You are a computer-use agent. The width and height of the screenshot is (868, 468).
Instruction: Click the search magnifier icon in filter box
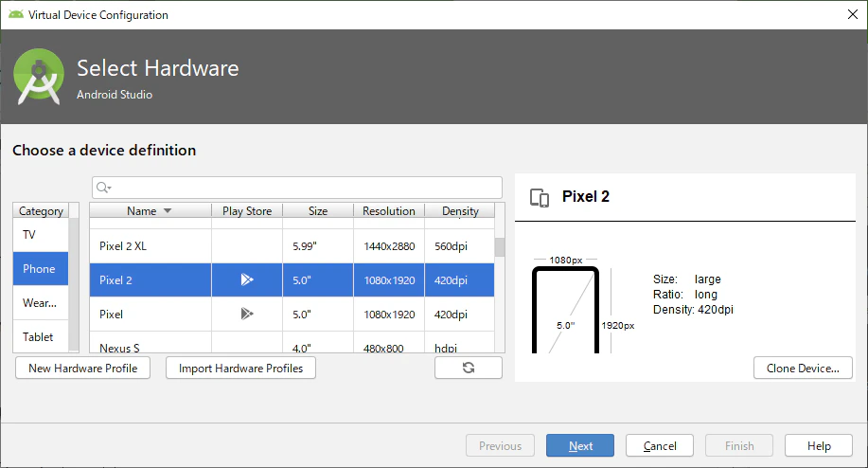(103, 188)
